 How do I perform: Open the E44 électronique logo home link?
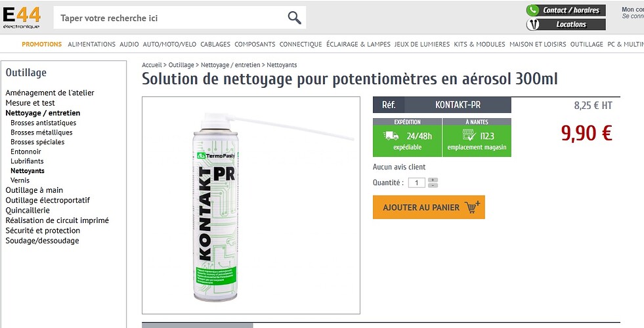(22, 18)
